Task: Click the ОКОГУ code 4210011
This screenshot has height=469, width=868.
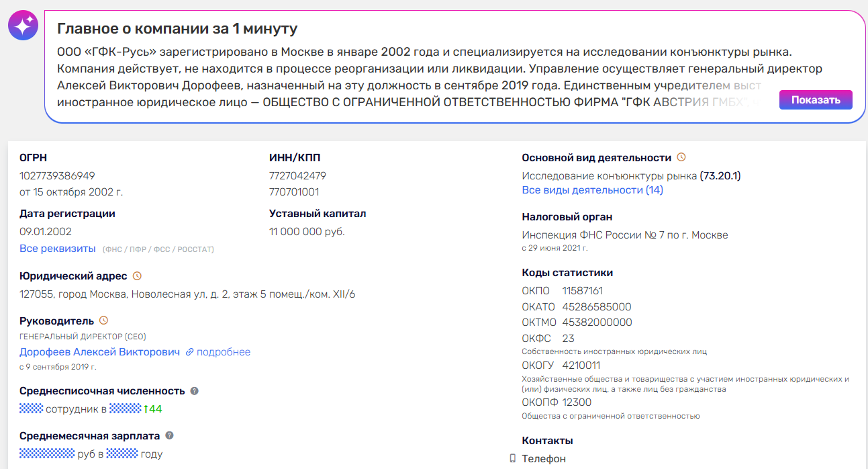Action: (x=581, y=366)
